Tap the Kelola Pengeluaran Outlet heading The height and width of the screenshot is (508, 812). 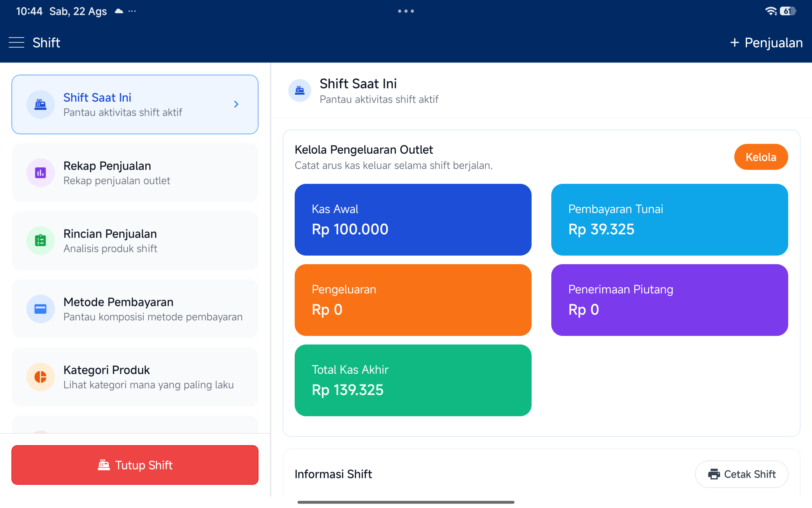364,150
